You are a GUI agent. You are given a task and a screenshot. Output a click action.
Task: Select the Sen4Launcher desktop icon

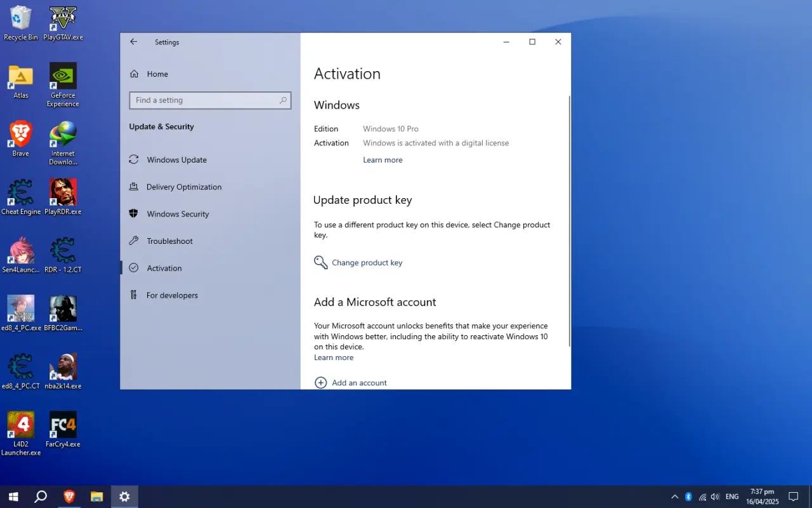click(x=21, y=255)
